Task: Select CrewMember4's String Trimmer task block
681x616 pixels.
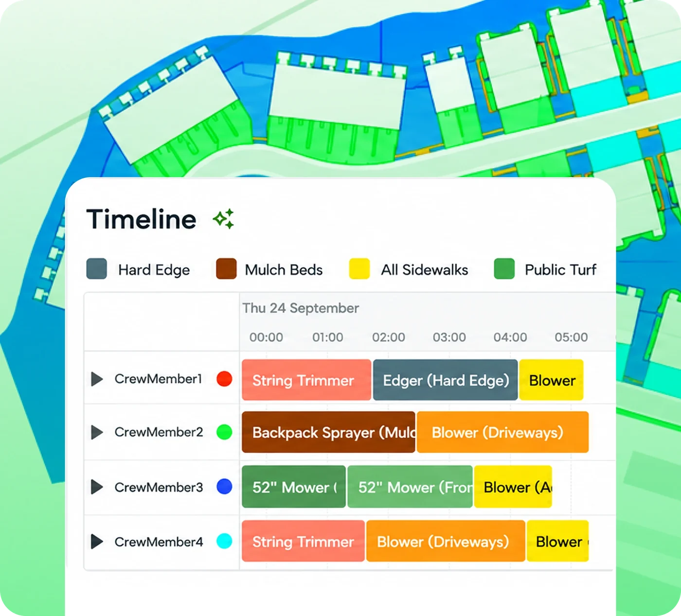Action: point(303,541)
